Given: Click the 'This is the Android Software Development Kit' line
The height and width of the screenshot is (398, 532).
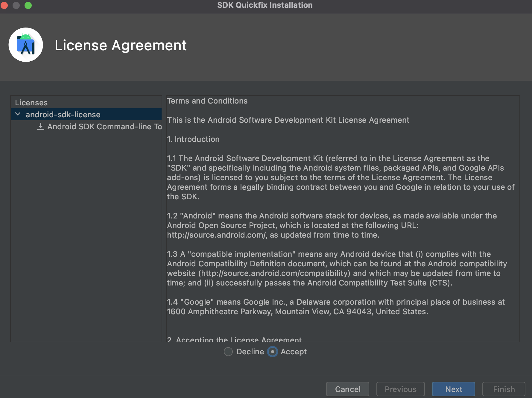Looking at the screenshot, I should point(288,120).
